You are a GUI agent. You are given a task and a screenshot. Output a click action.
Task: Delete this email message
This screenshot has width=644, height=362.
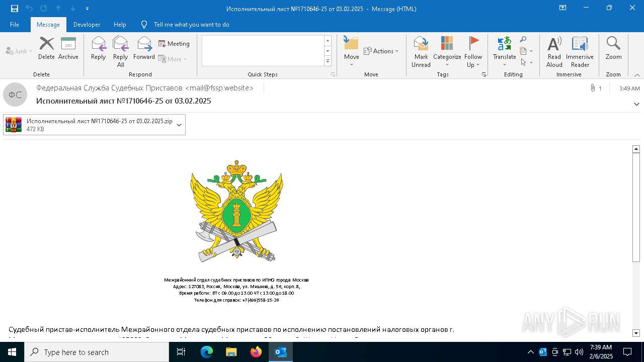click(x=46, y=48)
